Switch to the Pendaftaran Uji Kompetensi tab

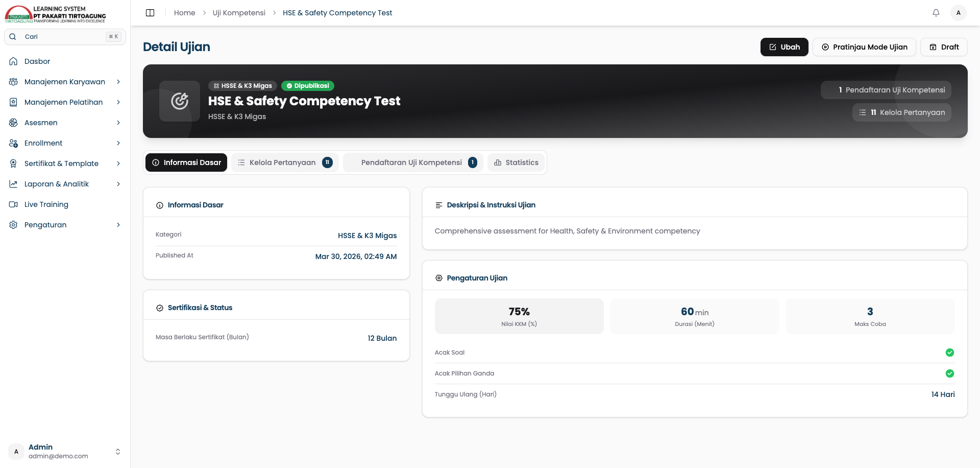pyautogui.click(x=413, y=162)
